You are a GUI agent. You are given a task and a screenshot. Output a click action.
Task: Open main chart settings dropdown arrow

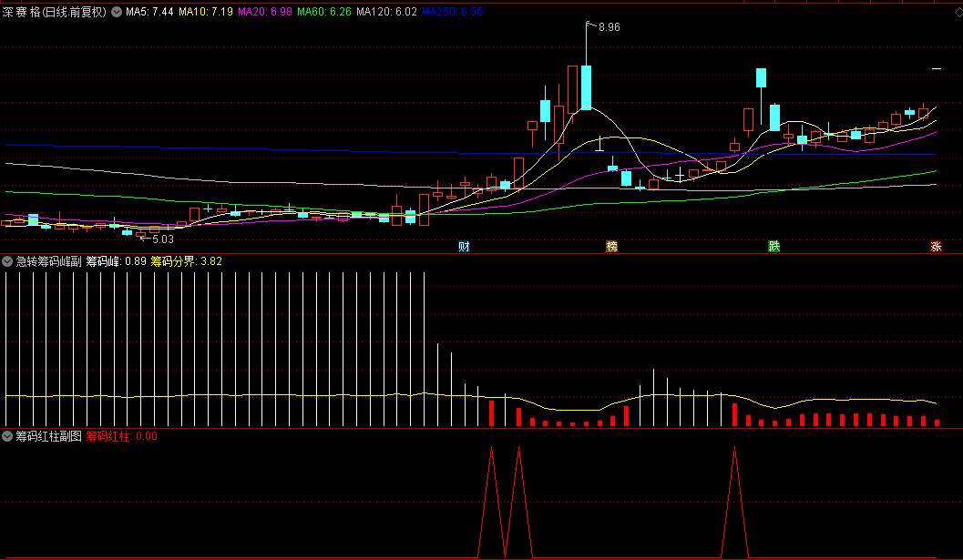click(x=116, y=13)
